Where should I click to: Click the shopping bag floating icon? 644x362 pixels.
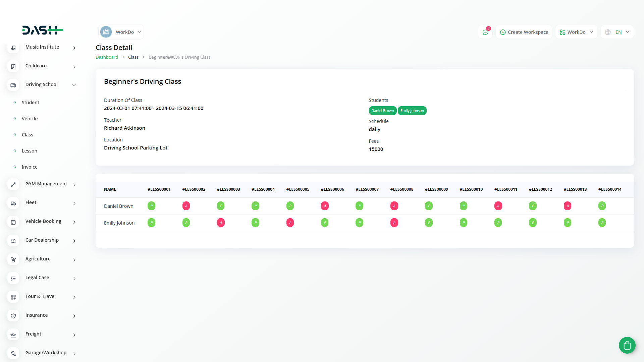click(627, 345)
